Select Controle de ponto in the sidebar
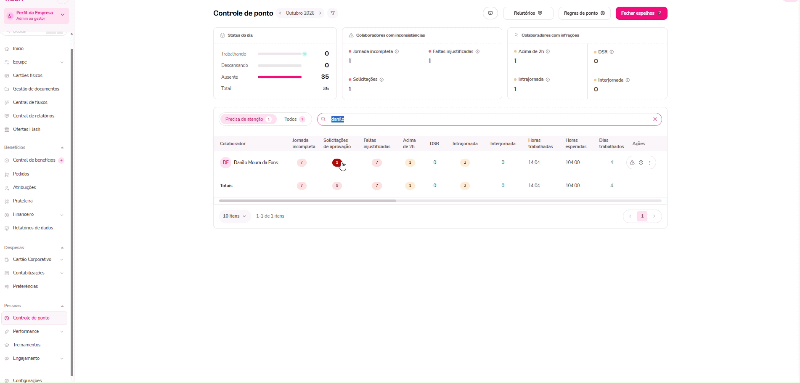Image resolution: width=800 pixels, height=383 pixels. coord(34,318)
